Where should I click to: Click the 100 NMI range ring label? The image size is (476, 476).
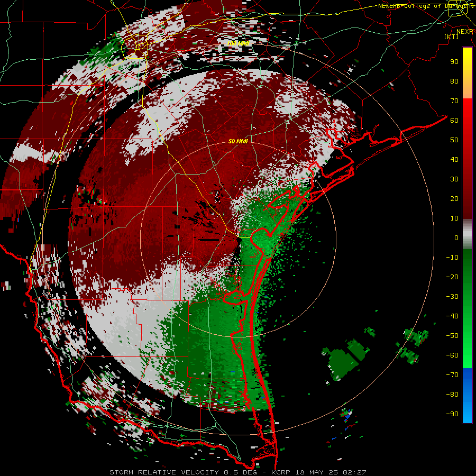click(x=238, y=43)
